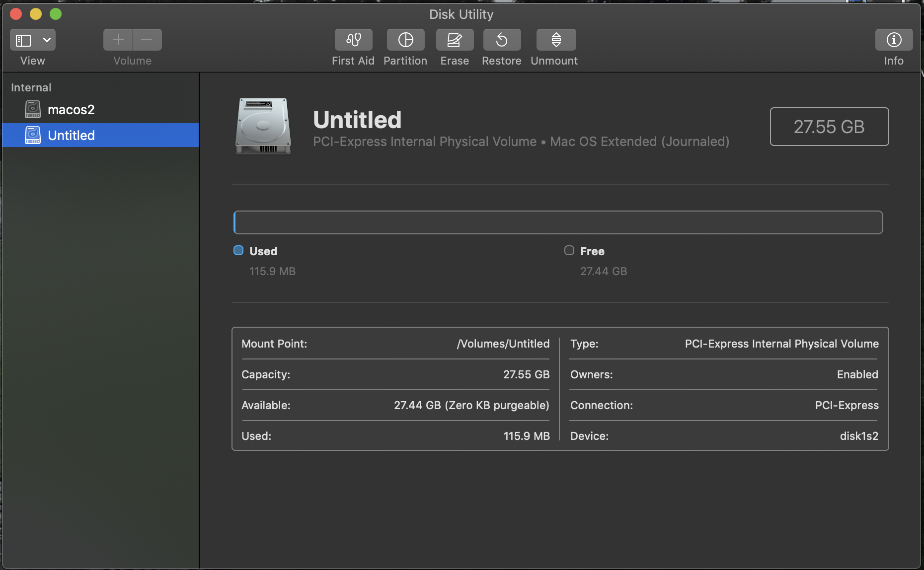Click the Owners Enabled value
The height and width of the screenshot is (570, 924).
click(x=857, y=374)
